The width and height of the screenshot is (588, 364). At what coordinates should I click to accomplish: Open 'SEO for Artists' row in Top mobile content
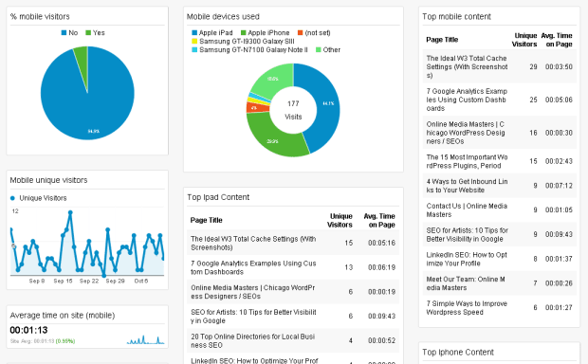pyautogui.click(x=500, y=234)
